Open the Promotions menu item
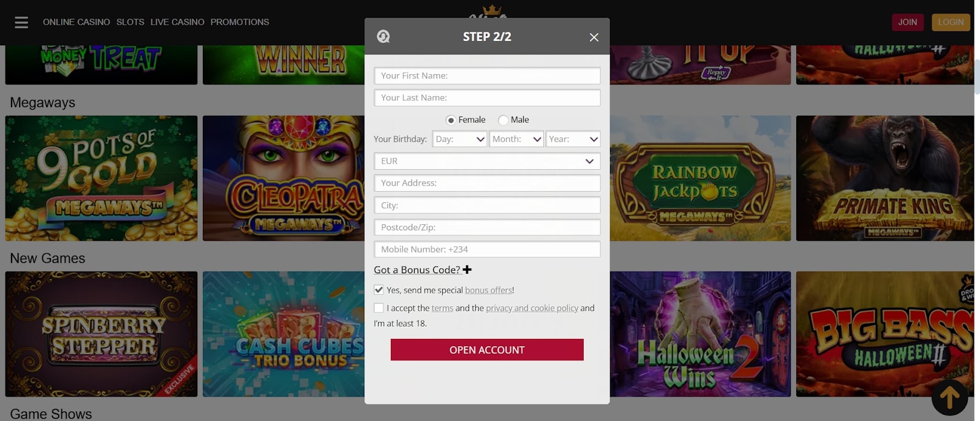The height and width of the screenshot is (421, 980). 239,22
